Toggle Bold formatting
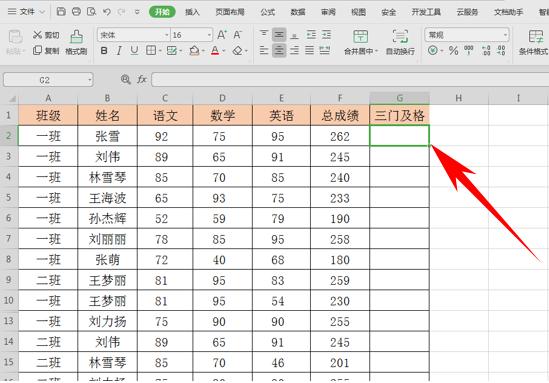549x383 pixels. click(x=104, y=51)
